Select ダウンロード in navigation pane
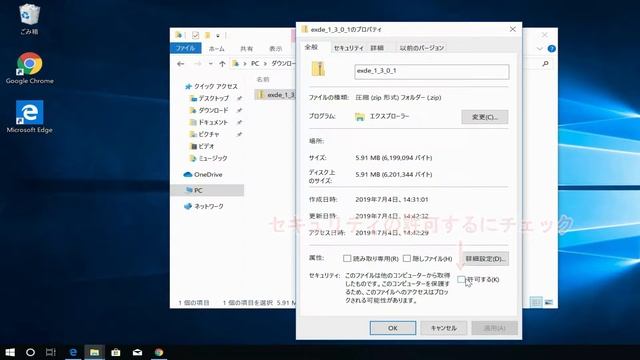Image resolution: width=640 pixels, height=360 pixels. tap(209, 110)
